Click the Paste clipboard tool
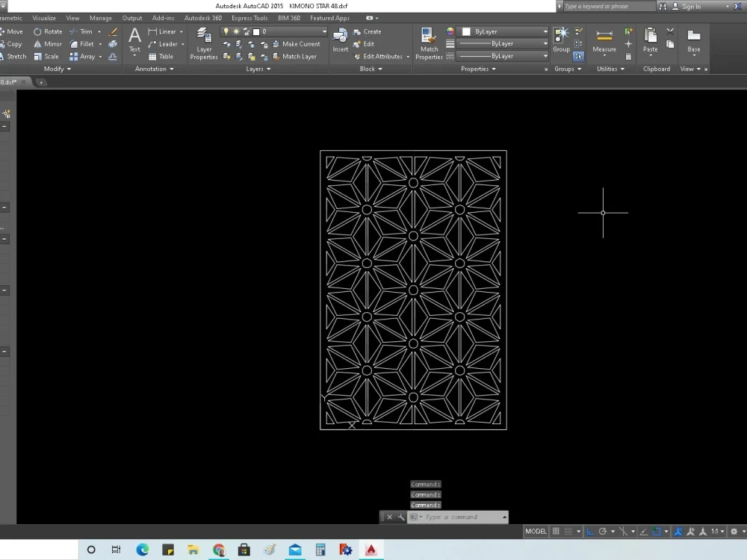 tap(651, 40)
